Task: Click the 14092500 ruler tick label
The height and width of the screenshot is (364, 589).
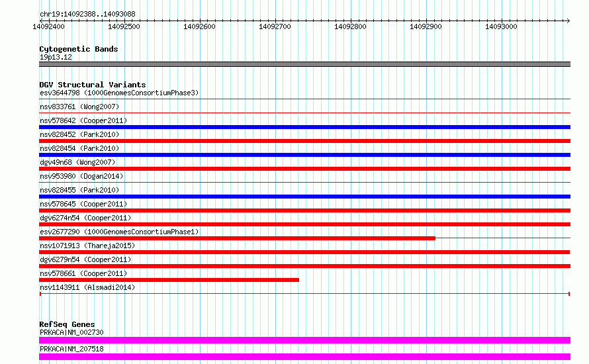Action: click(x=124, y=26)
